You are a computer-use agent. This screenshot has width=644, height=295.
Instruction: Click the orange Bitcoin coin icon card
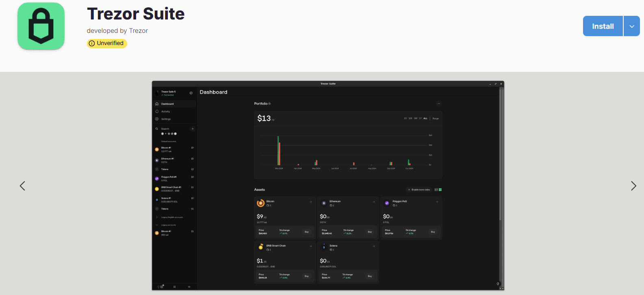click(x=261, y=203)
